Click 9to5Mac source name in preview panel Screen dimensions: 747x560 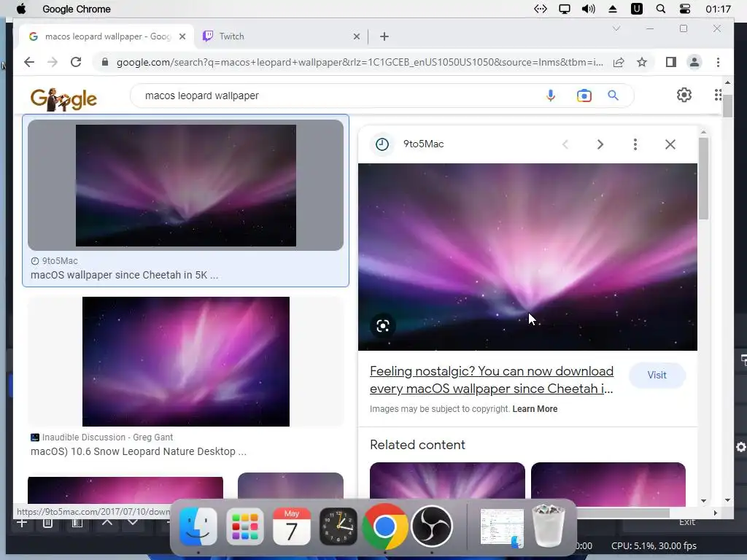(423, 144)
